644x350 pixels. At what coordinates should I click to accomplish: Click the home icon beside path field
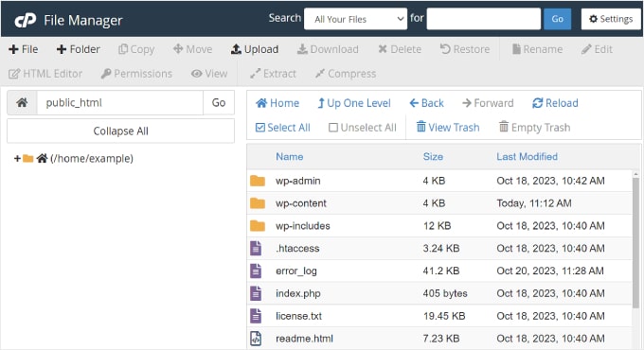point(22,102)
